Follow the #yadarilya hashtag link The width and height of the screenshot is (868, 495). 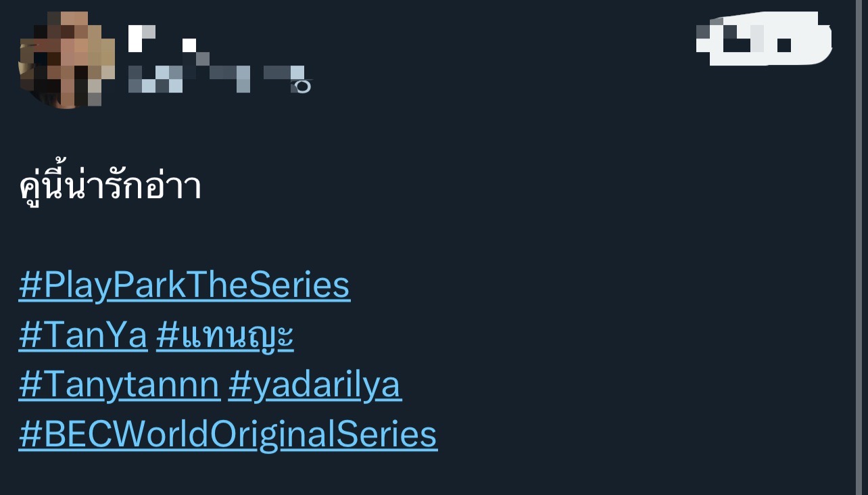point(314,385)
